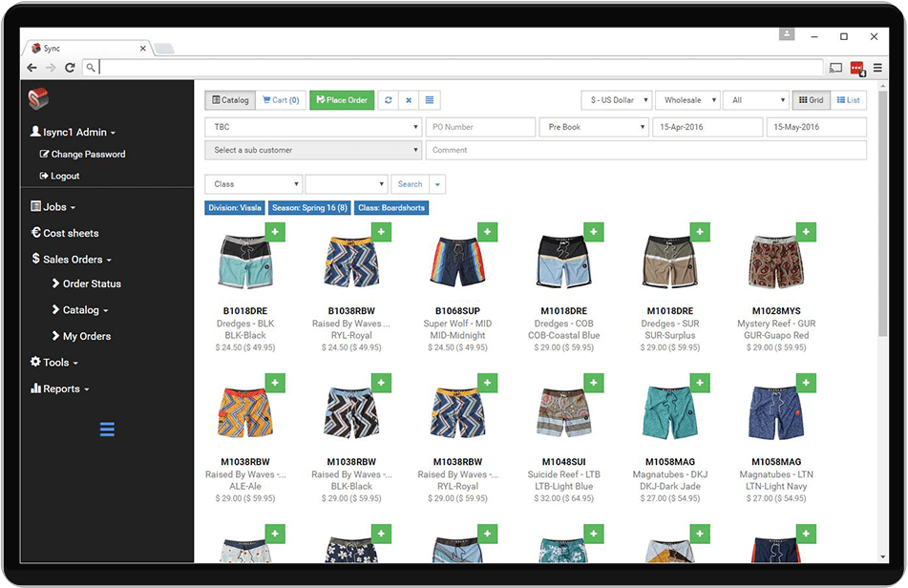Click the blue hamburger icon below Reports
908x588 pixels.
pyautogui.click(x=106, y=430)
